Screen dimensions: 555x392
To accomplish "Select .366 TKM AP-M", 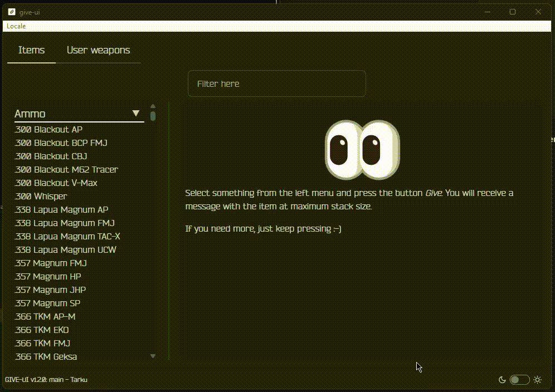I will tap(45, 317).
